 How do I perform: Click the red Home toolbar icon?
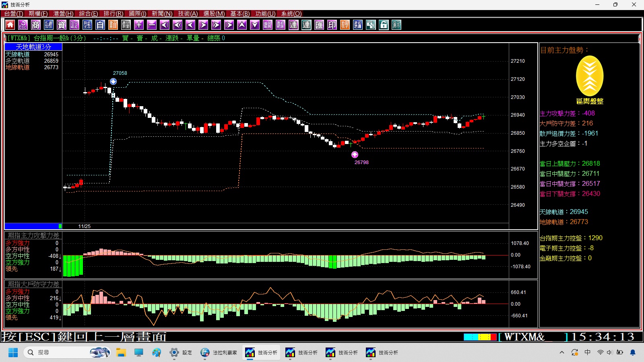pos(10,25)
